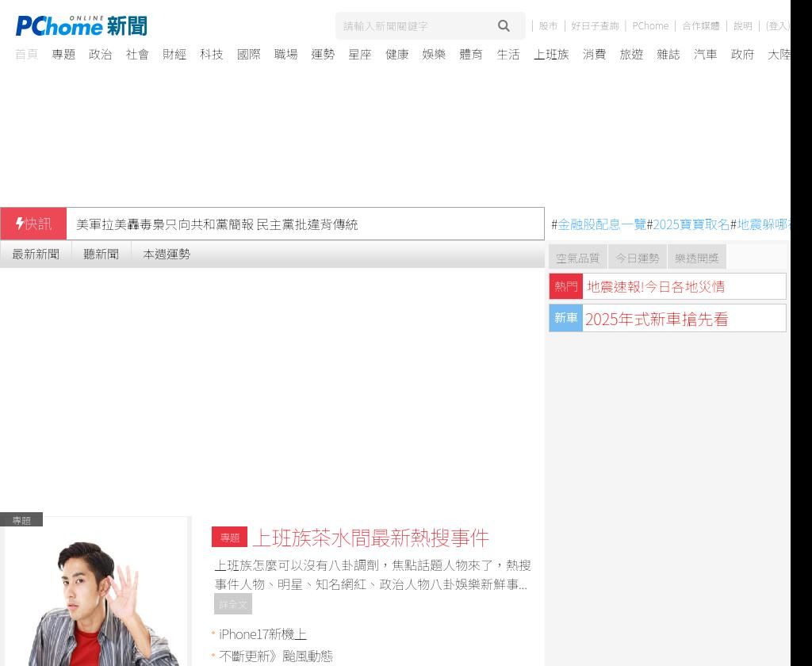
Task: Type in the news keyword search field
Action: tap(412, 26)
